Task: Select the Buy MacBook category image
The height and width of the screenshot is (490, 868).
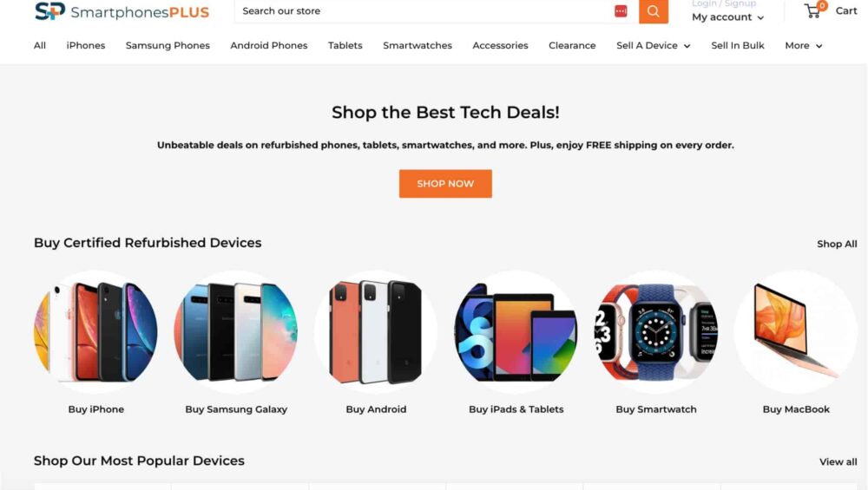Action: click(796, 332)
